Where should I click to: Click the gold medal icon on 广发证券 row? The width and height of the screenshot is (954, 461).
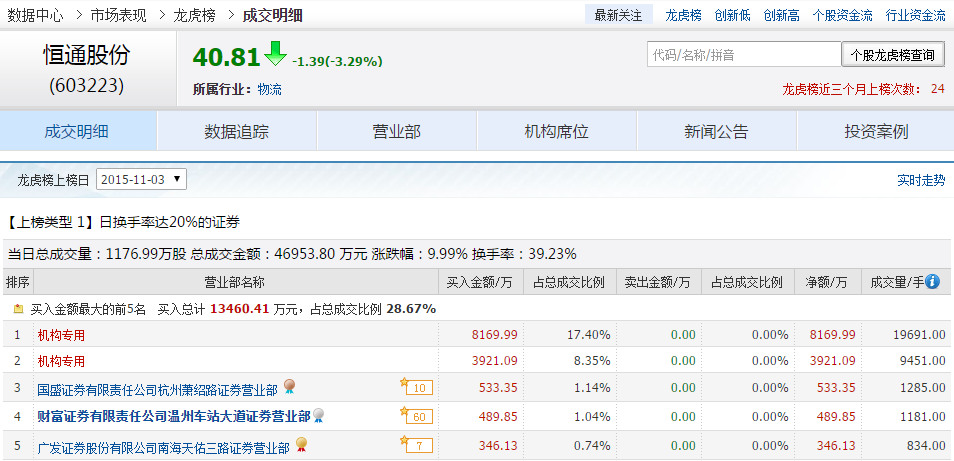(x=300, y=445)
